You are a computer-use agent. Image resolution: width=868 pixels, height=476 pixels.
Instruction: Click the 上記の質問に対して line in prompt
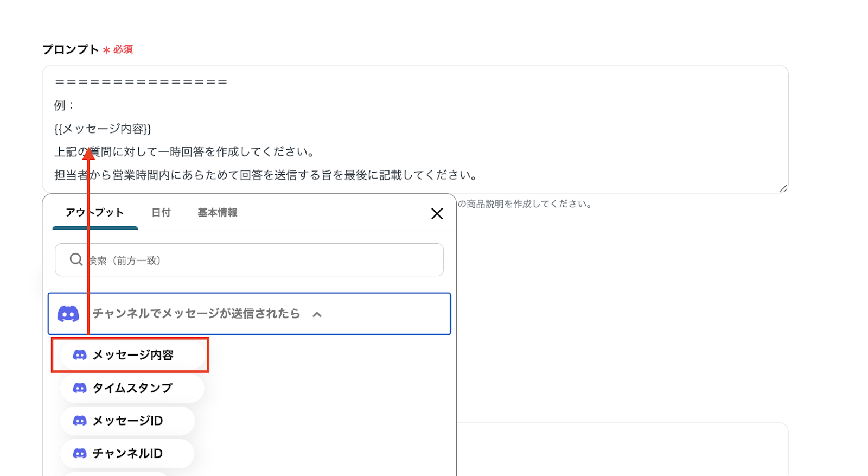(x=184, y=152)
